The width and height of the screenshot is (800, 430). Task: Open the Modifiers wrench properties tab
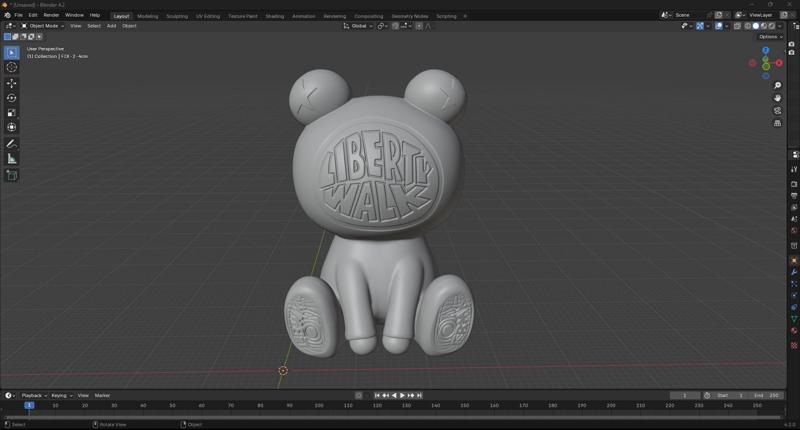point(794,272)
